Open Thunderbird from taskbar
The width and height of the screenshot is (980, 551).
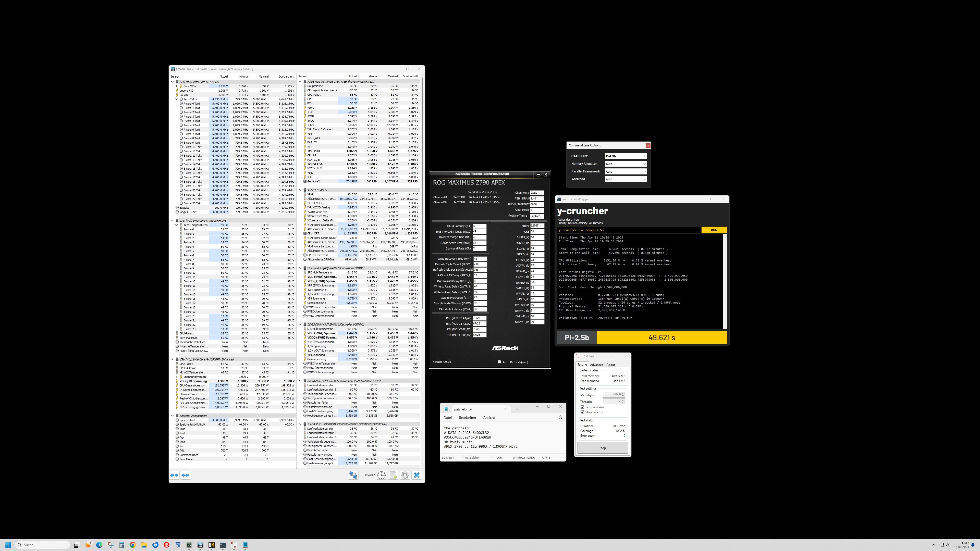coord(155,545)
